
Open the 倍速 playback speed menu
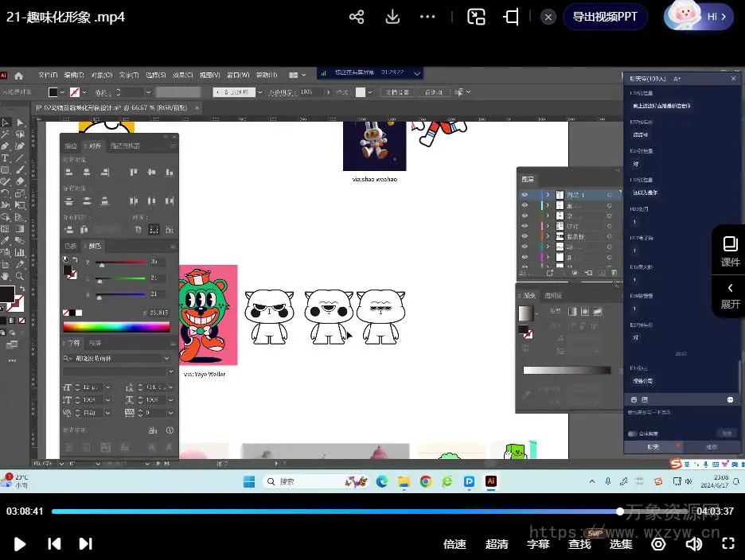point(454,544)
